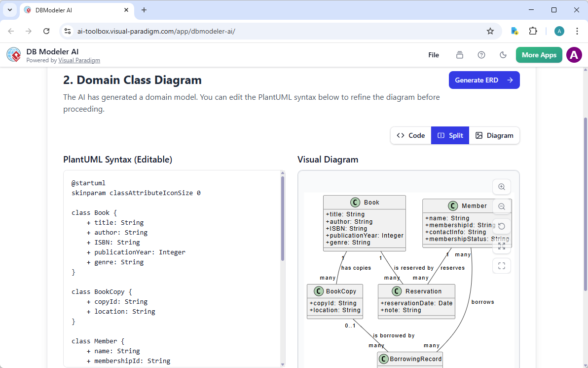588x368 pixels.
Task: Click the translate icon in the address bar
Action: click(514, 31)
